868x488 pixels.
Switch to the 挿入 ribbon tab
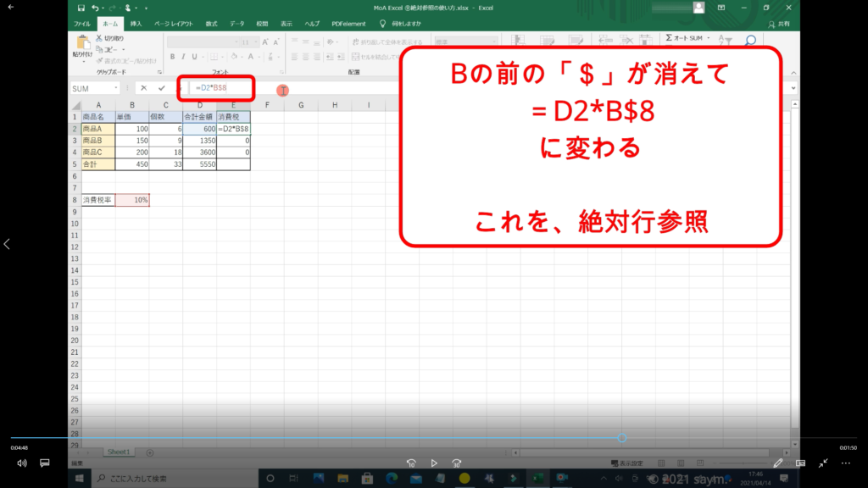(136, 24)
